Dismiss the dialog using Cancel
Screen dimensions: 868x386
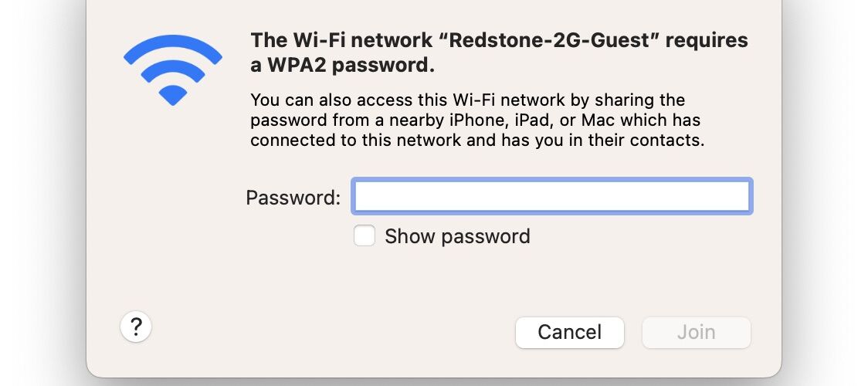(x=570, y=333)
